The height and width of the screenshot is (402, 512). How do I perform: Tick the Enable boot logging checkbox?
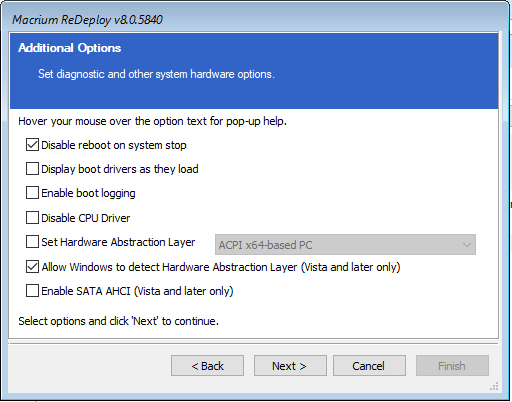point(32,193)
